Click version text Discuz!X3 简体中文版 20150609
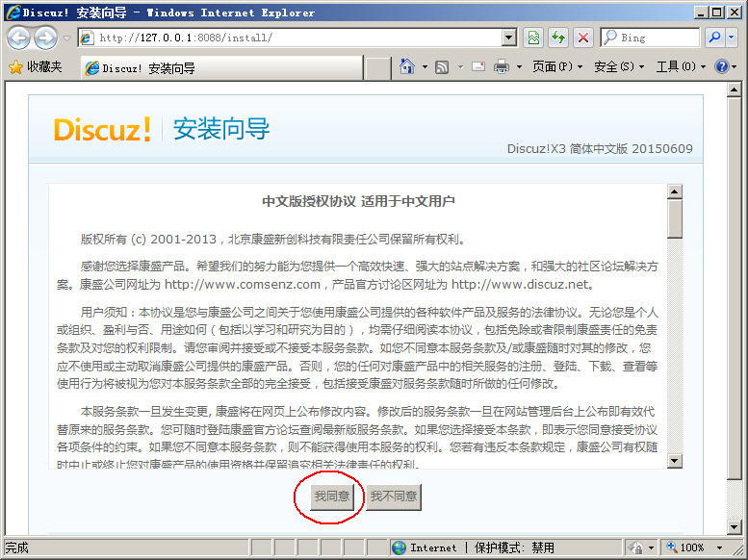The image size is (748, 560). 600,149
